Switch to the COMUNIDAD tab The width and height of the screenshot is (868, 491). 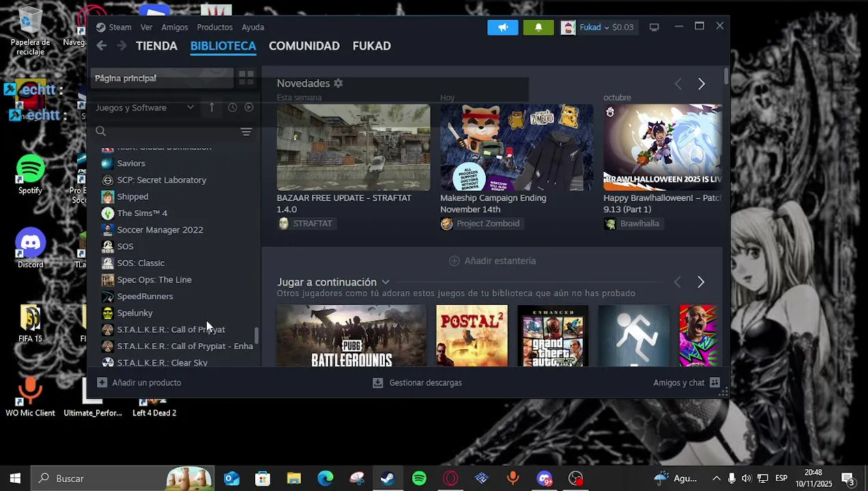click(304, 46)
